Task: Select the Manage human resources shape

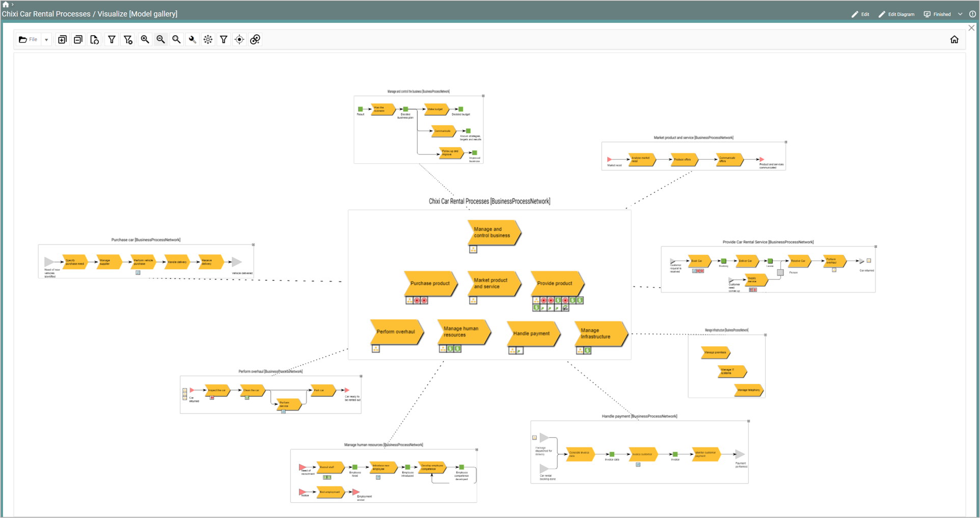Action: [x=464, y=332]
